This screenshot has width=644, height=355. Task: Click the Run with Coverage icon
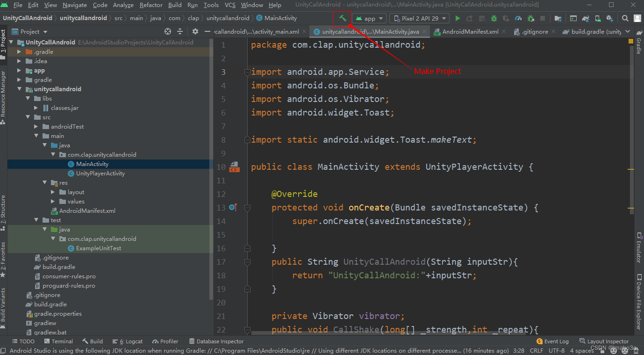tap(506, 18)
